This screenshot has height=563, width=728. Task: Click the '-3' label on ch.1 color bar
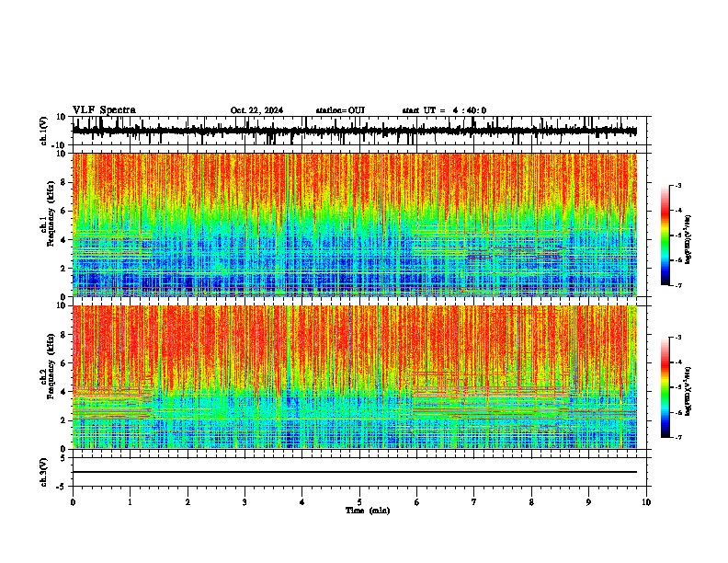[x=677, y=185]
